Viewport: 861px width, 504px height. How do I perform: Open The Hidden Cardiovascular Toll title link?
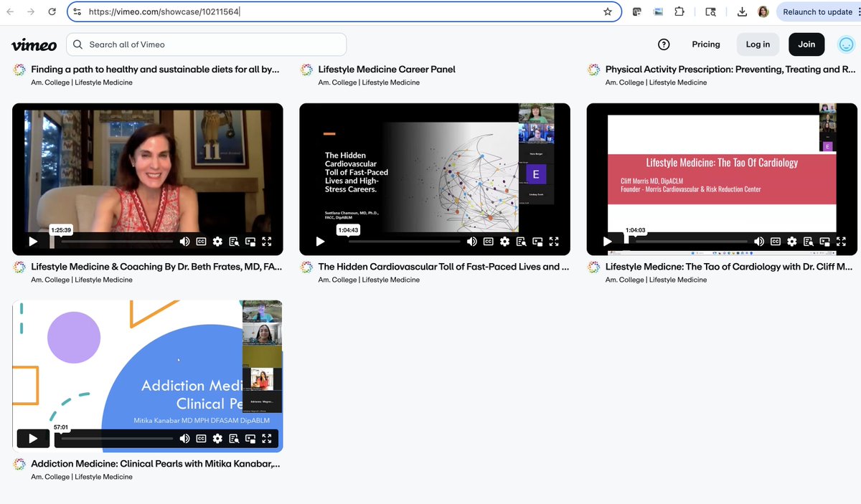click(443, 267)
